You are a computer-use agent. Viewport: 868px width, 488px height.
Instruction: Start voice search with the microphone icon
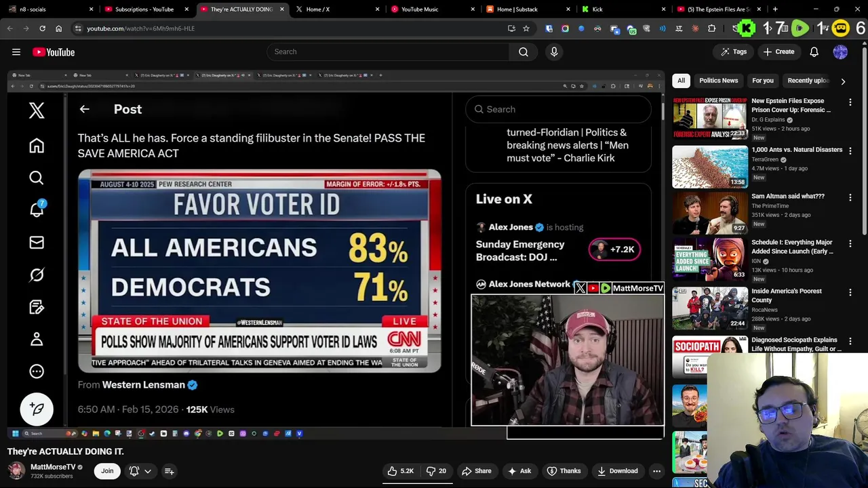pyautogui.click(x=554, y=52)
